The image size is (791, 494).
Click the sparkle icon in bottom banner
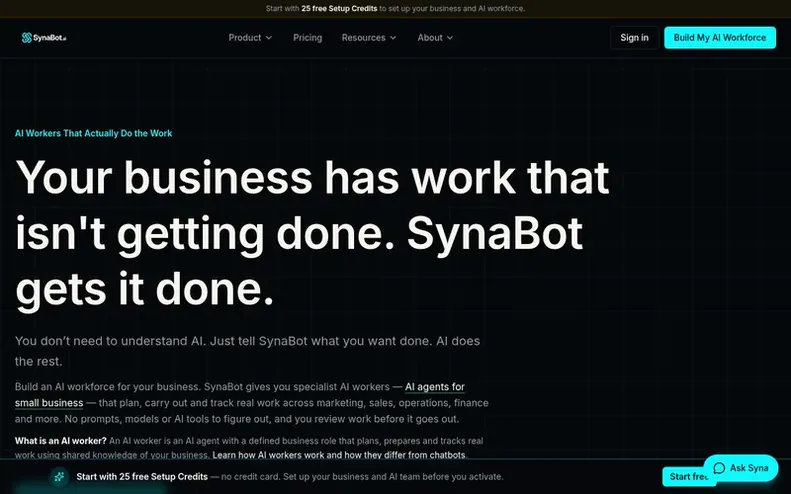pyautogui.click(x=60, y=476)
